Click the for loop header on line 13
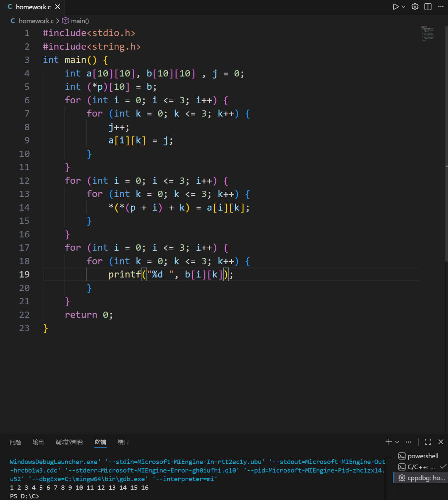 click(168, 194)
